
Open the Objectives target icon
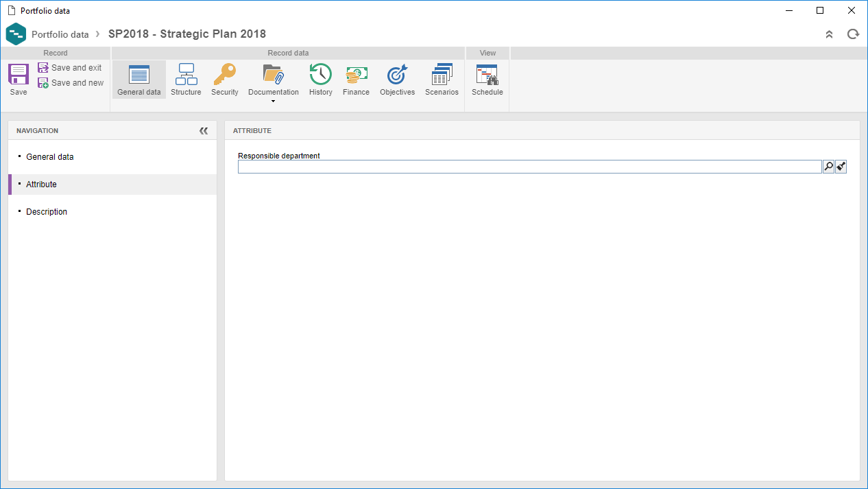(397, 74)
